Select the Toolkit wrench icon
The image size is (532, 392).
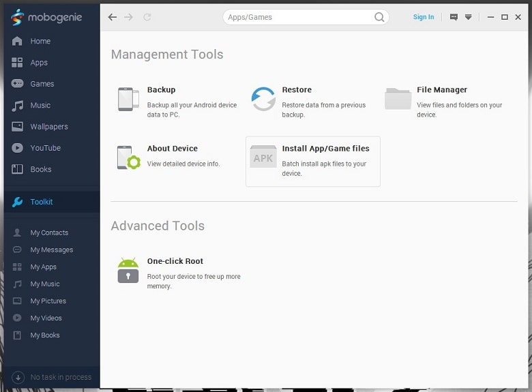[x=17, y=202]
